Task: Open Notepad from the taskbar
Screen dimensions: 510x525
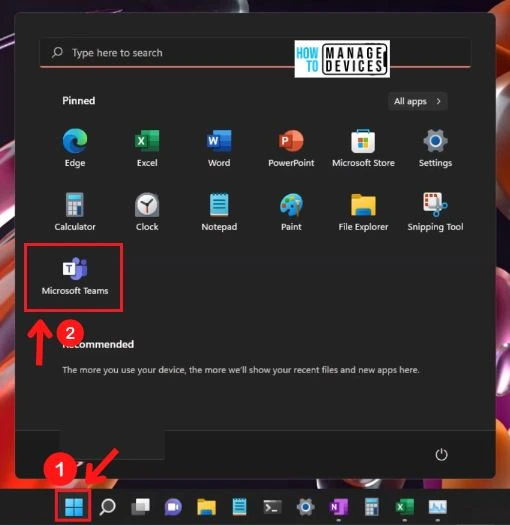Action: (x=239, y=507)
